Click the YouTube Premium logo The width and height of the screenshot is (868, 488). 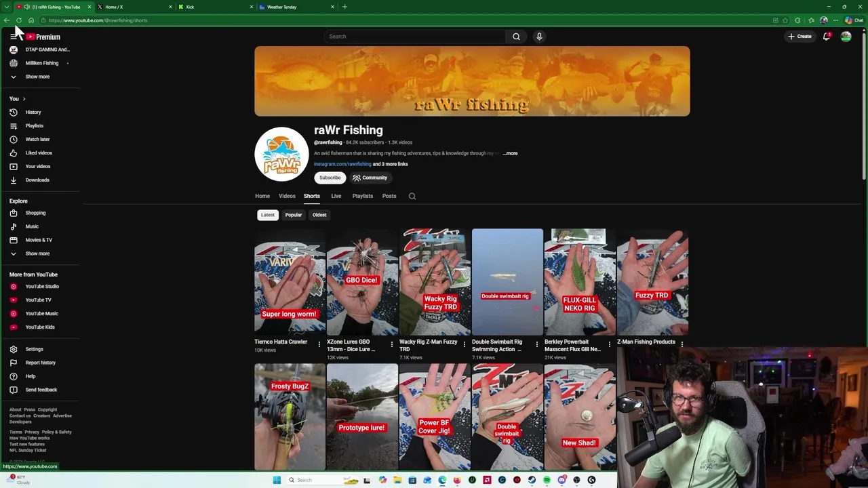click(43, 37)
